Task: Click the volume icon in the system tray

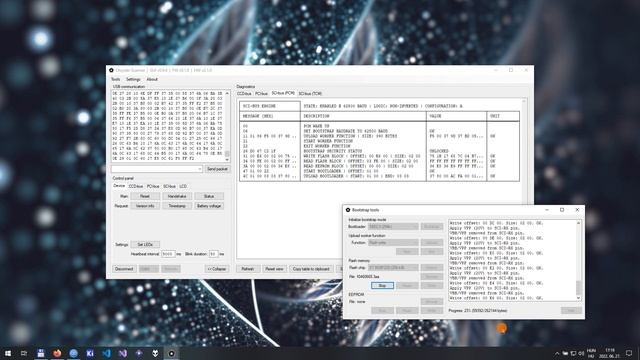Action: pos(581,353)
